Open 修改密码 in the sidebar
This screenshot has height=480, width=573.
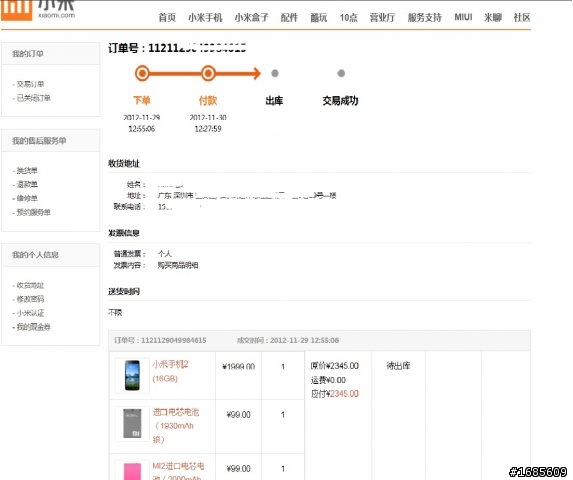click(30, 299)
